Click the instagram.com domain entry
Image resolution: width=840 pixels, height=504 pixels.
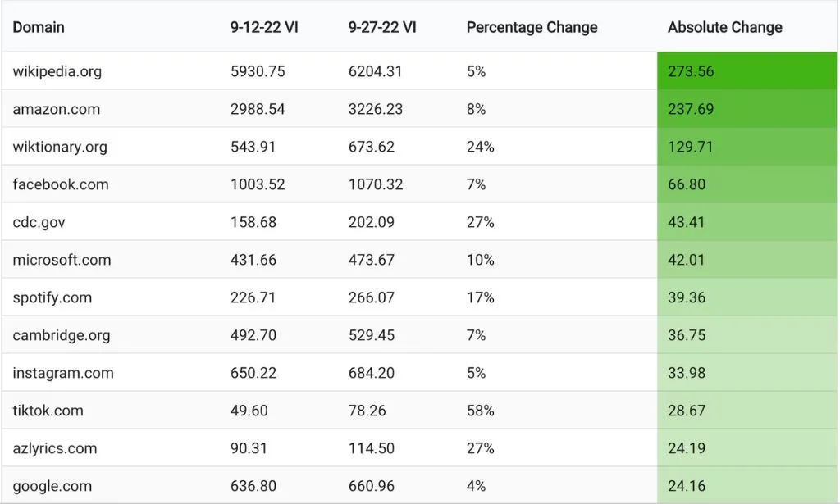pyautogui.click(x=63, y=373)
